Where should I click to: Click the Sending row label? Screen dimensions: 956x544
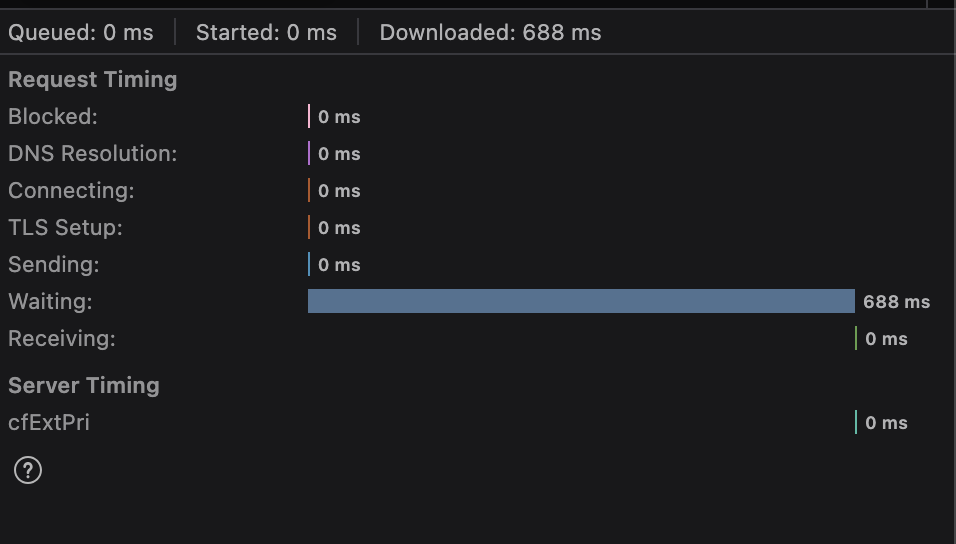(54, 265)
